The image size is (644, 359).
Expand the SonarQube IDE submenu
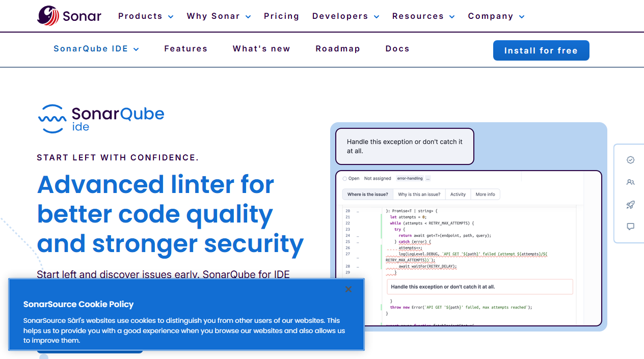[x=96, y=49]
